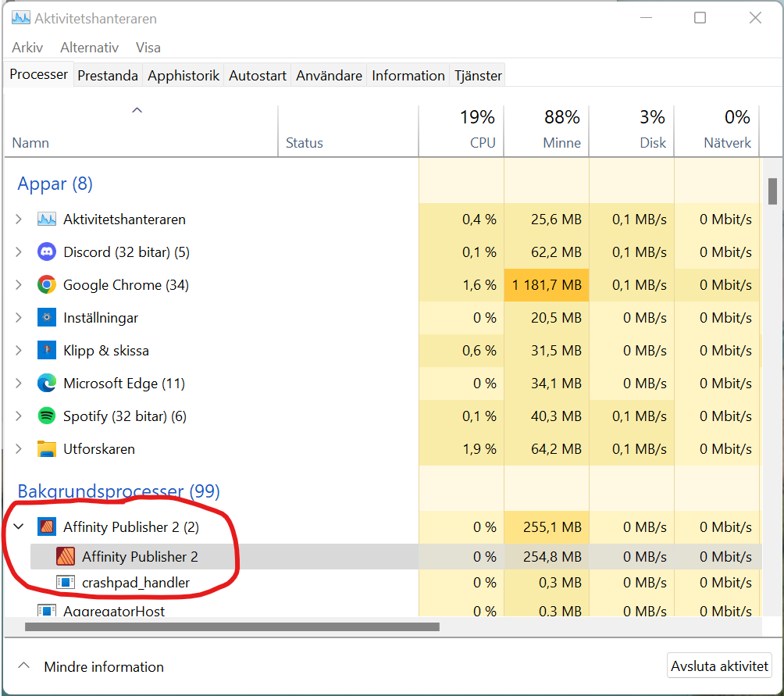Click the Spotify icon

point(47,416)
